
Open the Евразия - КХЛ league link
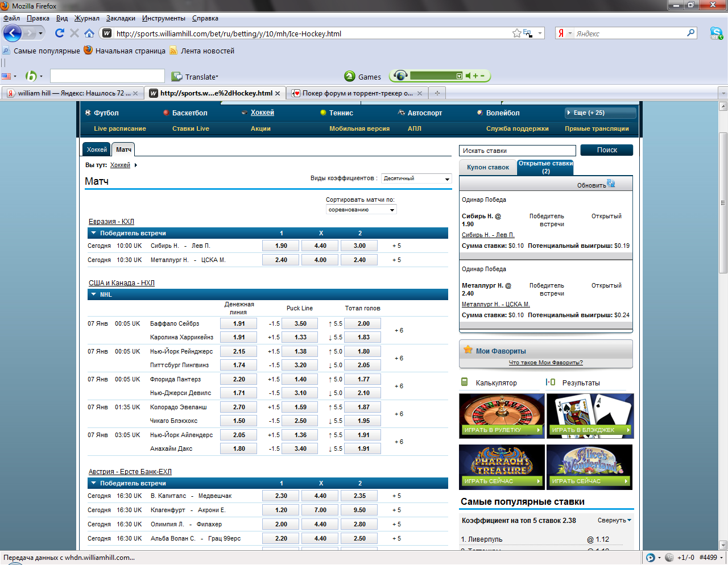click(x=111, y=222)
